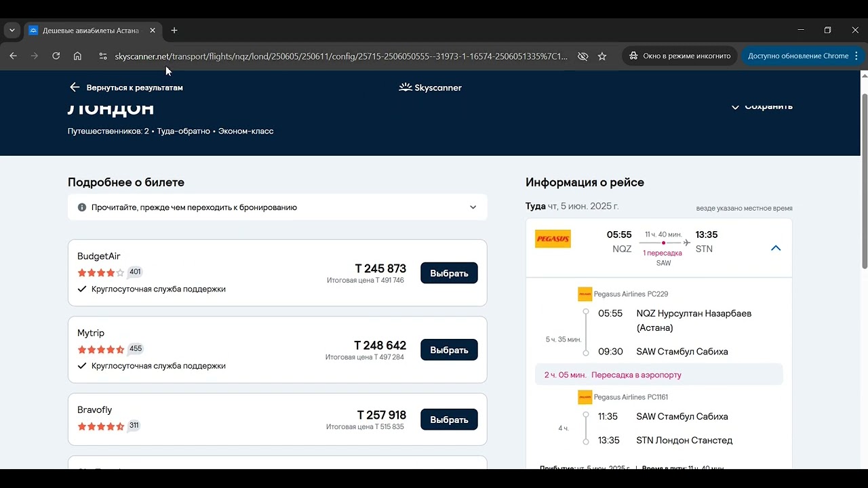Click the Сохранить save button
The image size is (868, 488).
[x=762, y=106]
